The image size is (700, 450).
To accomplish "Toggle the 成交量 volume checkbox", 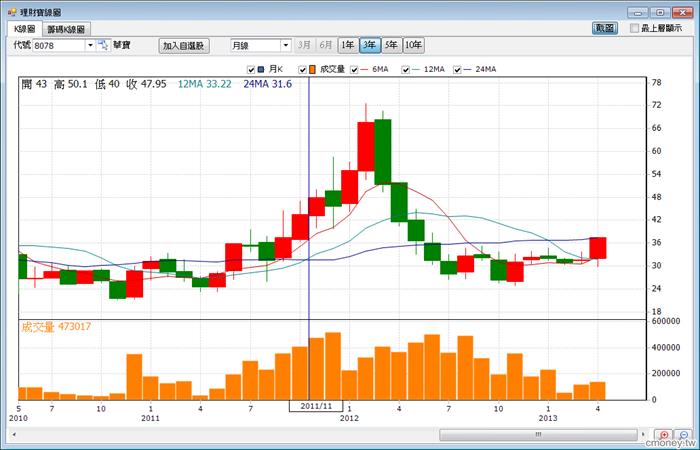I will (x=302, y=70).
